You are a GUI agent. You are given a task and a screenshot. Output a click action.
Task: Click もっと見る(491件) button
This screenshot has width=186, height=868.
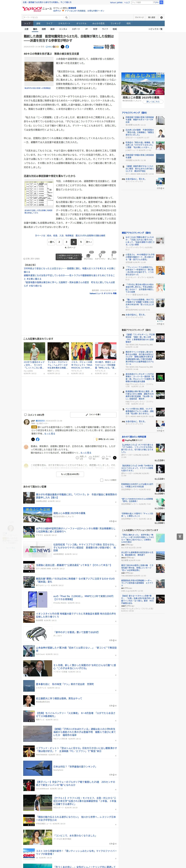[x=70, y=474]
